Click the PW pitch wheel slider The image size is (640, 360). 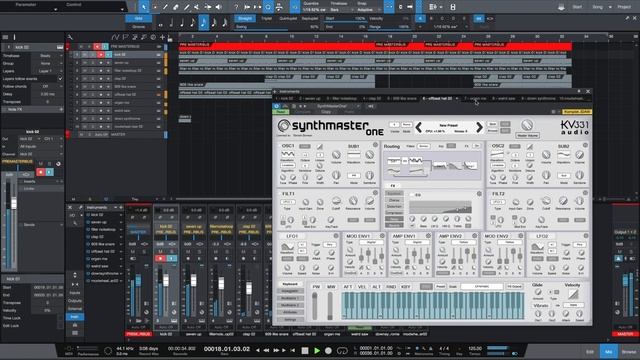coord(315,306)
